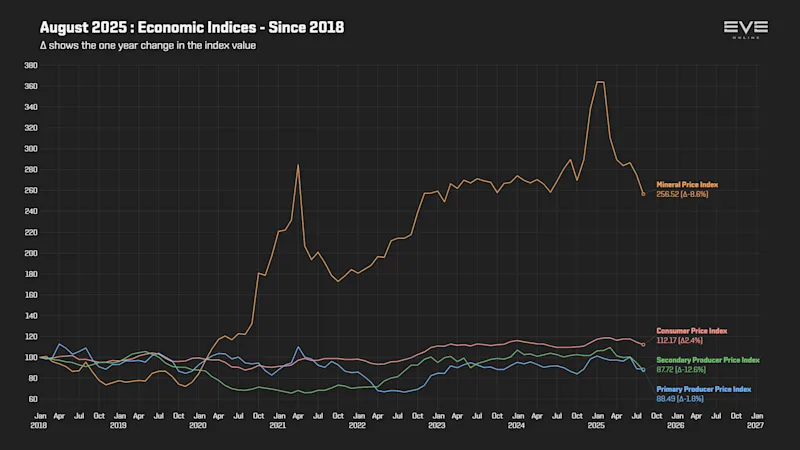Screen dimensions: 800x450
Task: Click the value '112.17 (Δ2.4%)'
Action: pyautogui.click(x=679, y=341)
